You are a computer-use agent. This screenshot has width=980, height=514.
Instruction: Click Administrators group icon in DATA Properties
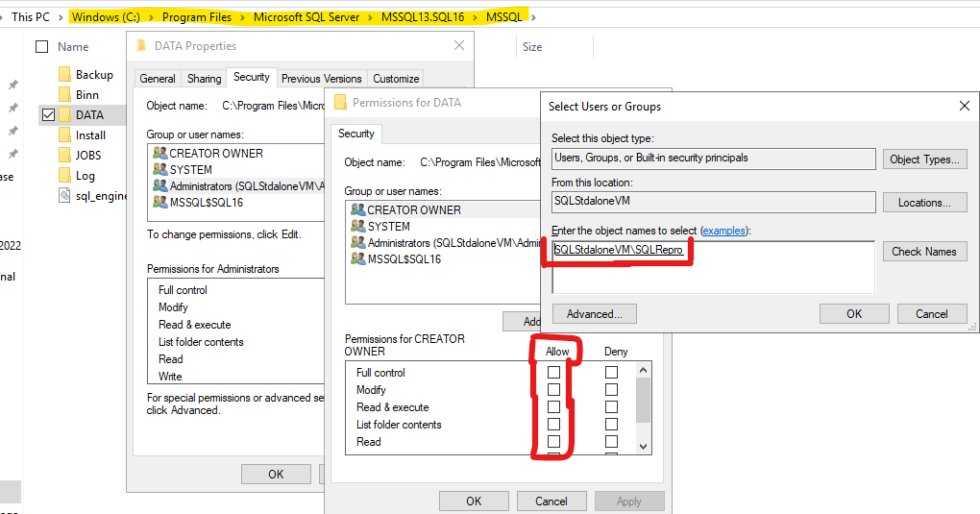[x=160, y=185]
